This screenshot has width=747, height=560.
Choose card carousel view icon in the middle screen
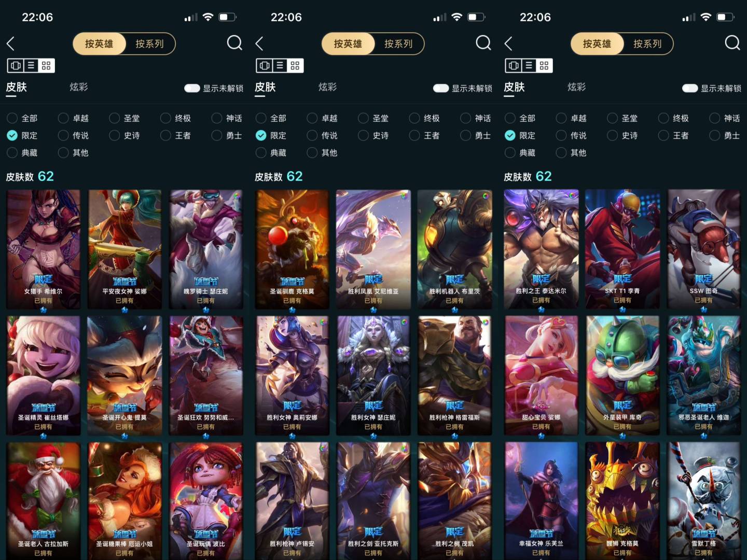(265, 65)
